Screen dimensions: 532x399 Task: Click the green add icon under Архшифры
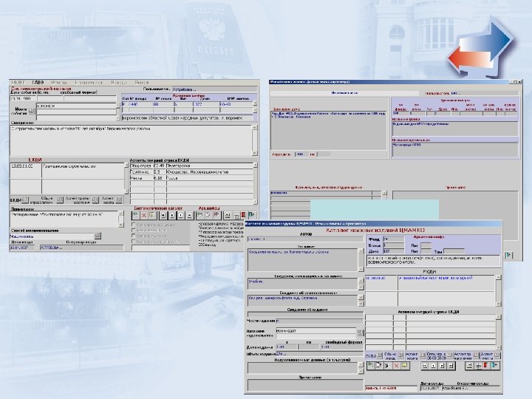click(200, 215)
